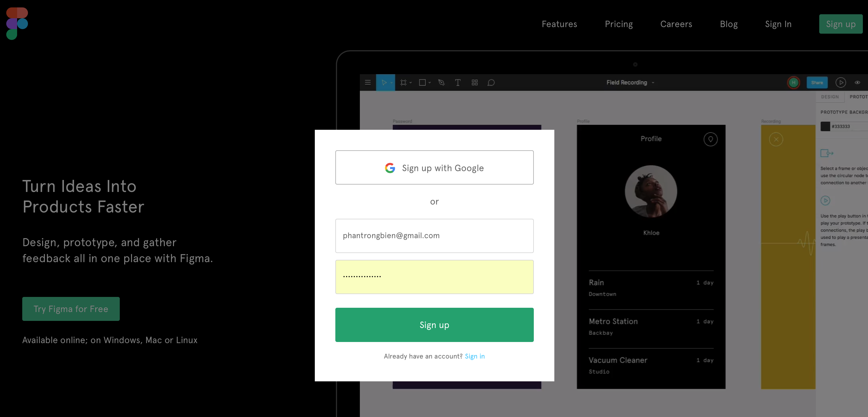Click the #333333 background color swatch
This screenshot has height=417, width=868.
click(825, 126)
